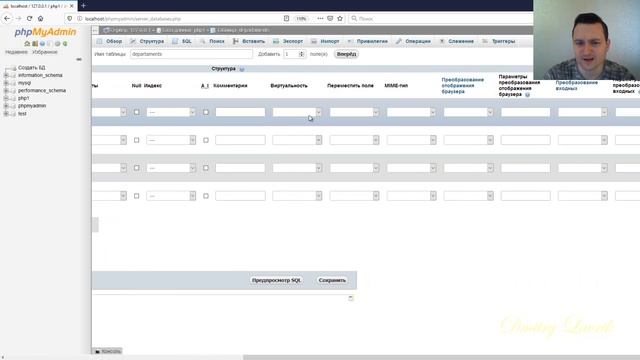Click the phpMyAdmin home icon

click(x=27, y=44)
